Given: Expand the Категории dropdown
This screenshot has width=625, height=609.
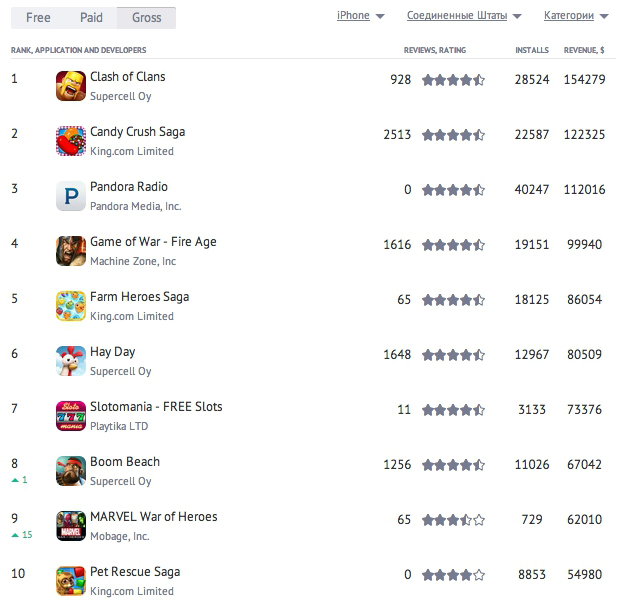Looking at the screenshot, I should 575,16.
